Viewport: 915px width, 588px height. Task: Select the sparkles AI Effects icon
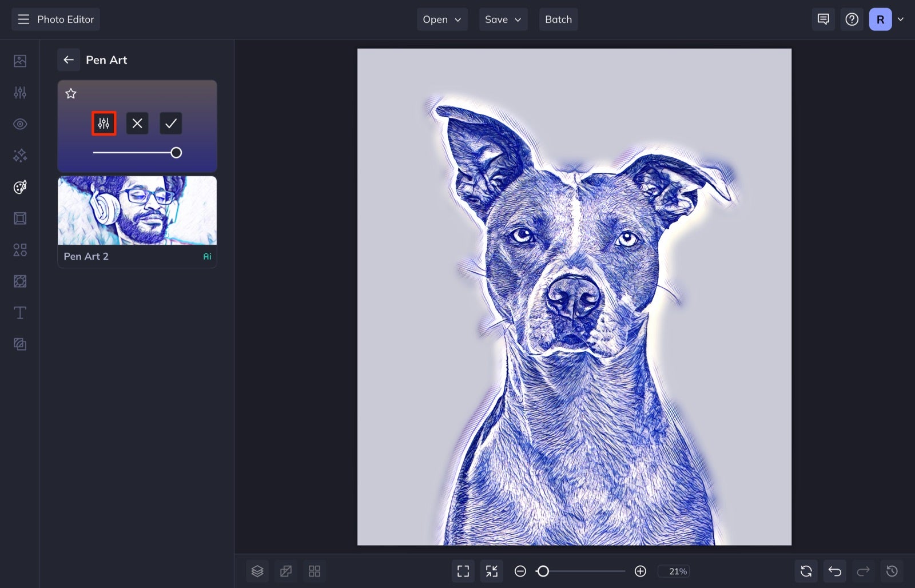(x=19, y=155)
